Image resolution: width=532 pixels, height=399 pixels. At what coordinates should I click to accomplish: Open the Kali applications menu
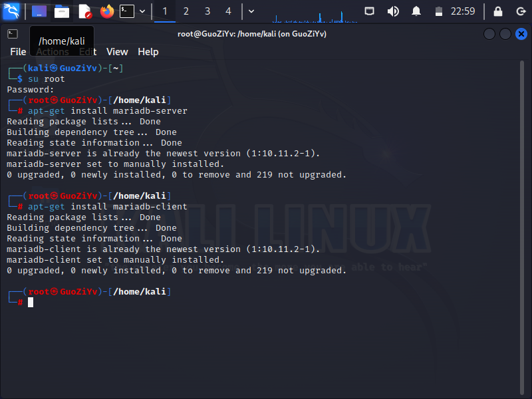click(x=11, y=11)
